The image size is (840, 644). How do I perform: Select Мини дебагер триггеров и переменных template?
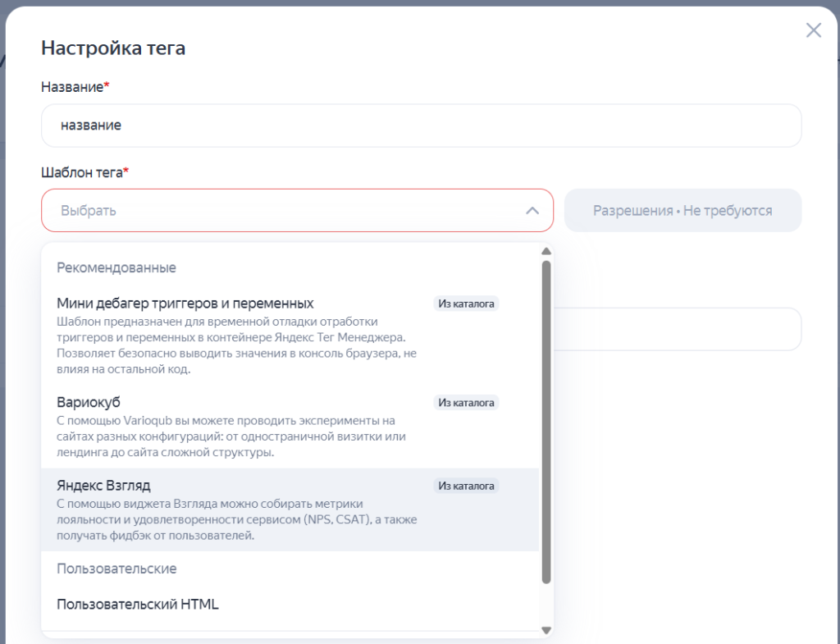pyautogui.click(x=290, y=336)
